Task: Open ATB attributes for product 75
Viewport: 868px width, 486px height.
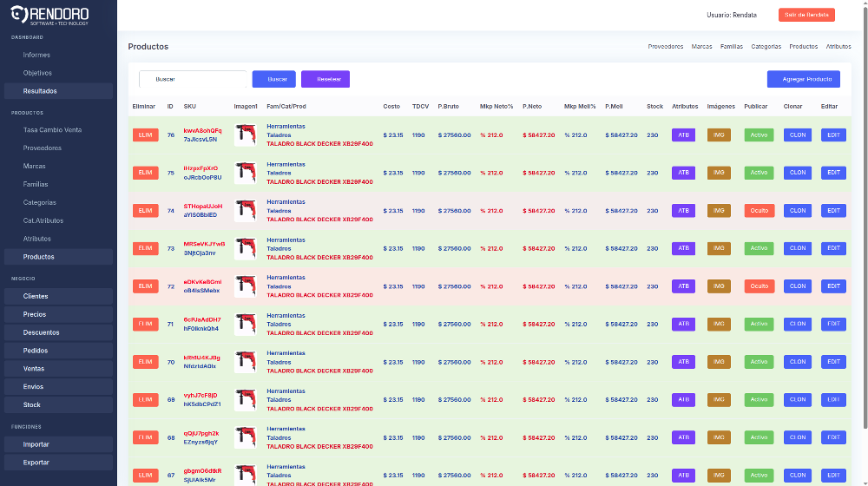Action: click(684, 173)
